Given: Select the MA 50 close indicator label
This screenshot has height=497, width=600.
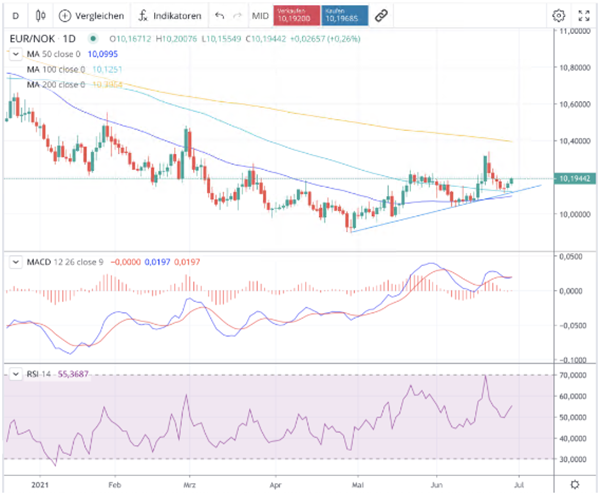Looking at the screenshot, I should pos(54,54).
